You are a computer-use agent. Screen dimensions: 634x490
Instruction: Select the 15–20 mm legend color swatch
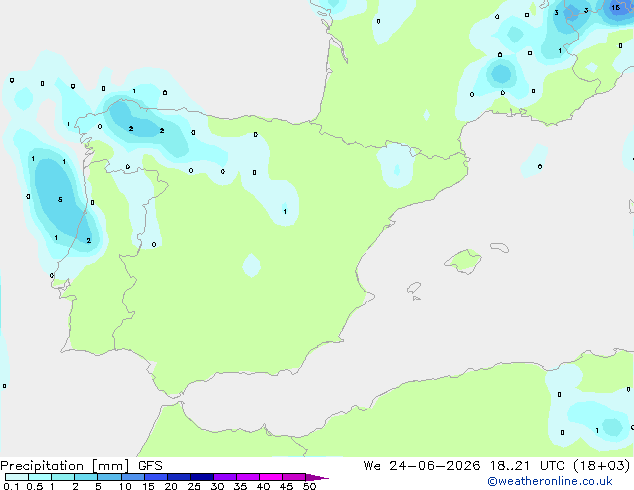(156, 477)
